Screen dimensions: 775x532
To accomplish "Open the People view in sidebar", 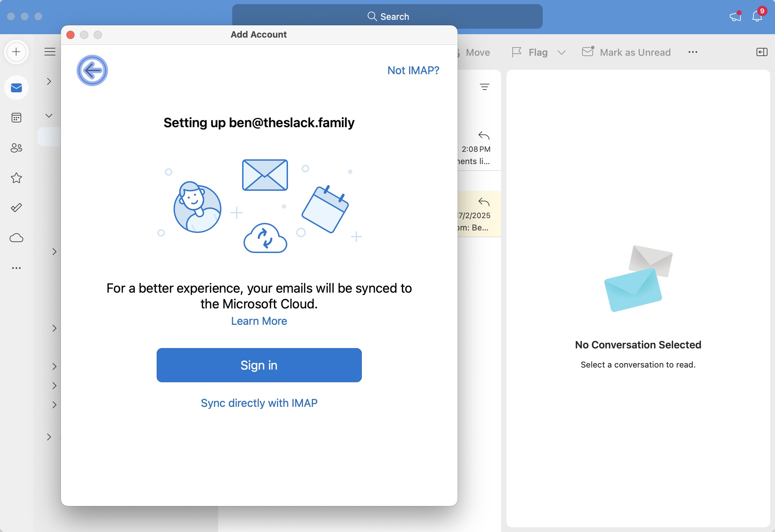I will click(x=16, y=148).
